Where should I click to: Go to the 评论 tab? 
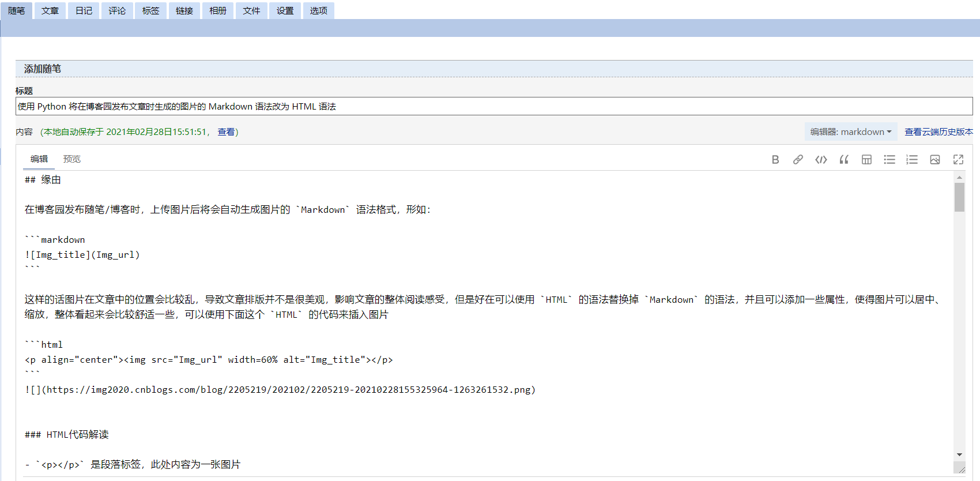(117, 11)
